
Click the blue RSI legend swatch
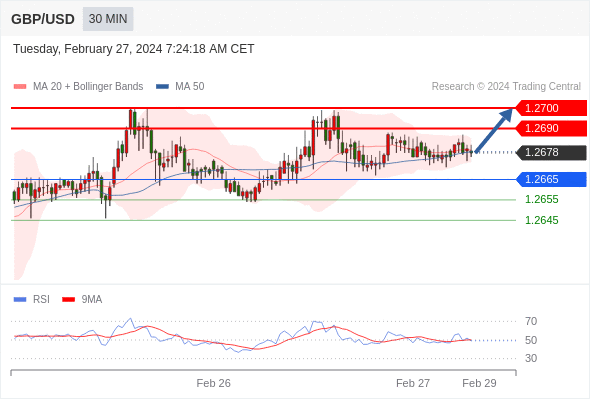[x=20, y=300]
